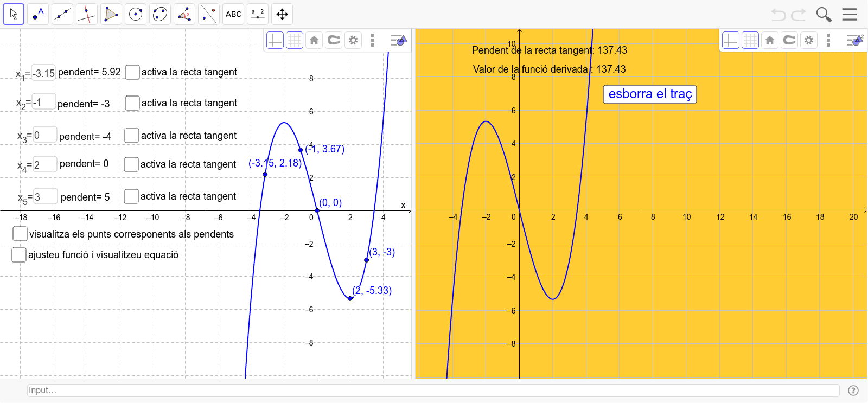Select the Ellipse tool
The height and width of the screenshot is (403, 868).
(x=160, y=14)
